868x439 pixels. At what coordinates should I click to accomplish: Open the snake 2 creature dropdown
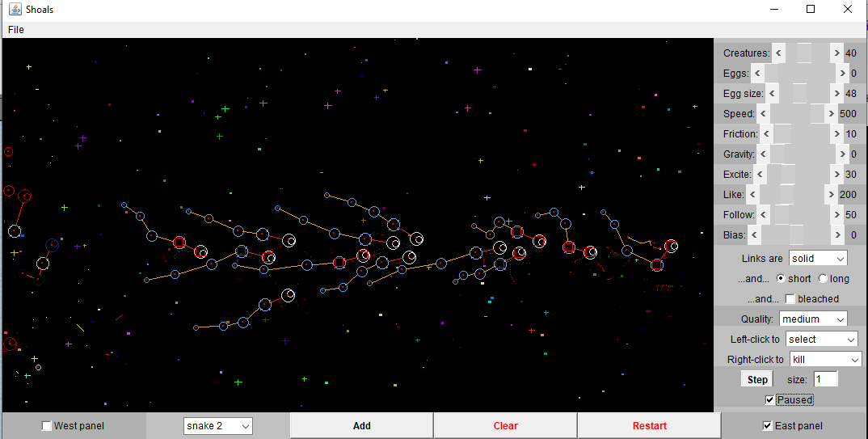point(217,426)
